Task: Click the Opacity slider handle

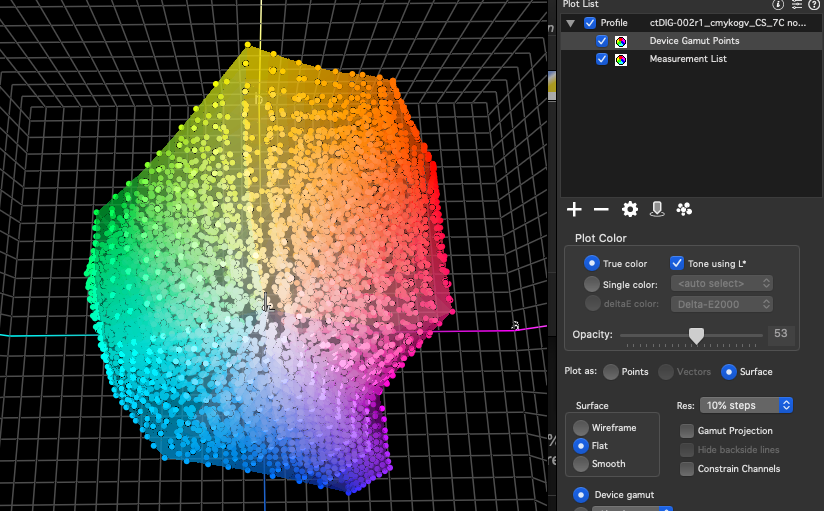Action: 697,335
